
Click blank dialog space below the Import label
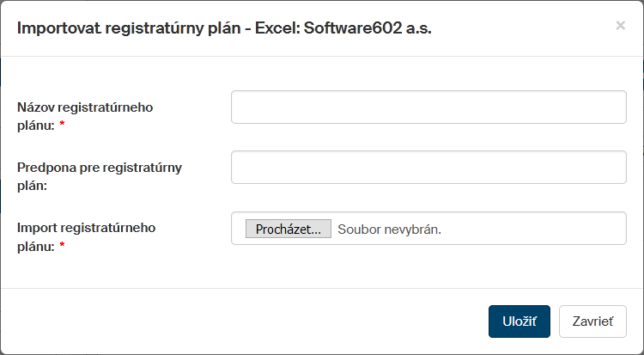coord(112,271)
